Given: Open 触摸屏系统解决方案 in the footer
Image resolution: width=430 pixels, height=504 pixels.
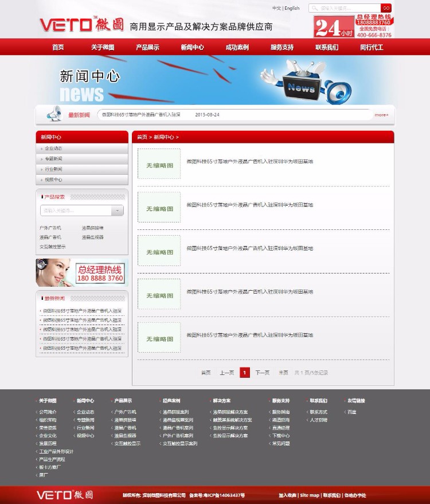Looking at the screenshot, I should [232, 420].
